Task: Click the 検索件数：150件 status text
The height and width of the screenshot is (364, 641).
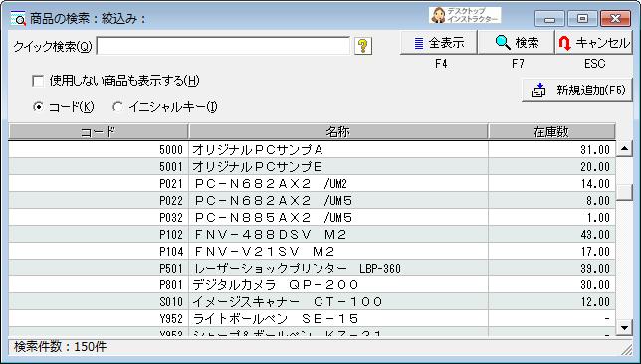Action: click(60, 347)
